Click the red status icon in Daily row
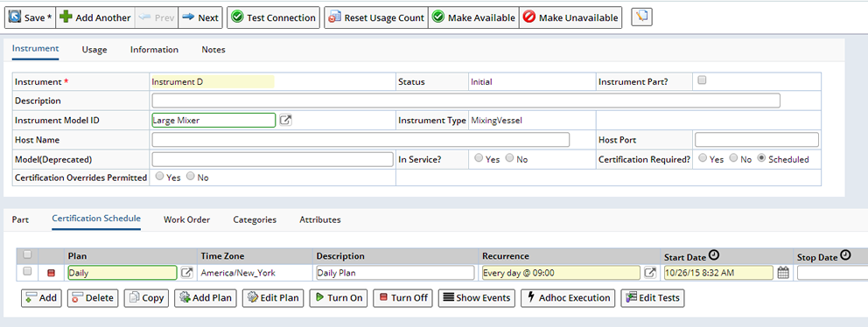Viewport: 868px width, 327px height. point(52,273)
